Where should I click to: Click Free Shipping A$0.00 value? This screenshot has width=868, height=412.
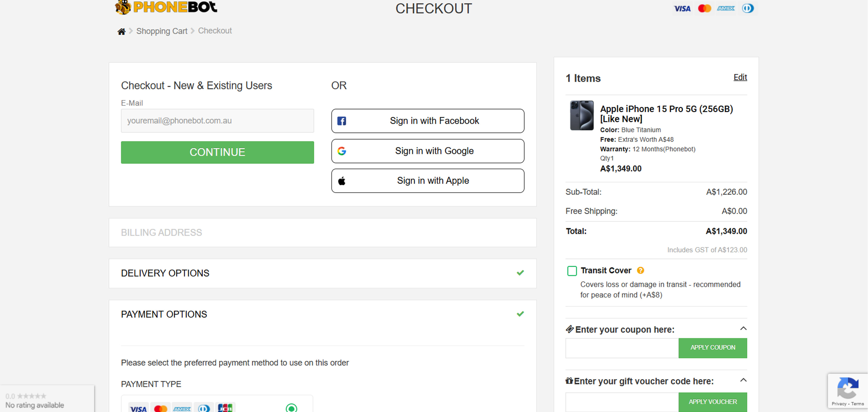click(734, 211)
